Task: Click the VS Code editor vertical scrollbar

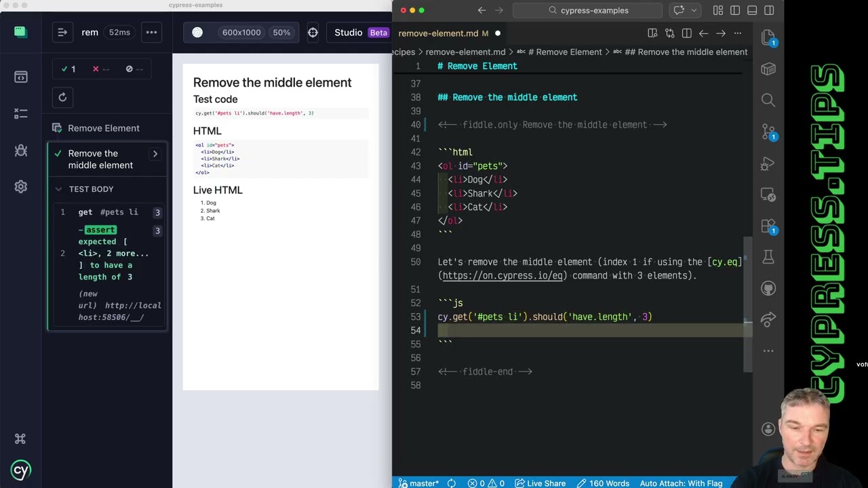Action: (748, 305)
